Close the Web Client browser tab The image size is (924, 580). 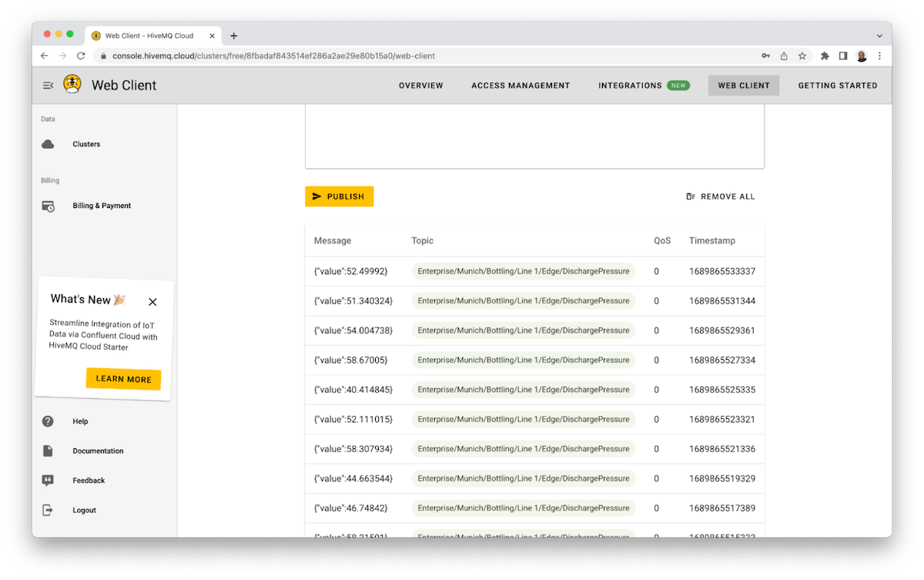point(213,35)
